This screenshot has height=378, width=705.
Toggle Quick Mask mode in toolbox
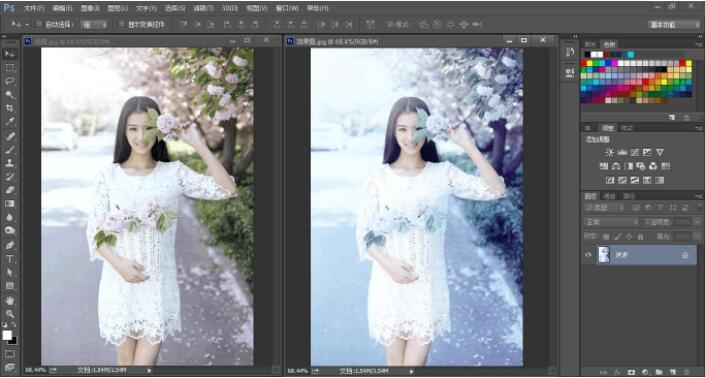(9, 354)
